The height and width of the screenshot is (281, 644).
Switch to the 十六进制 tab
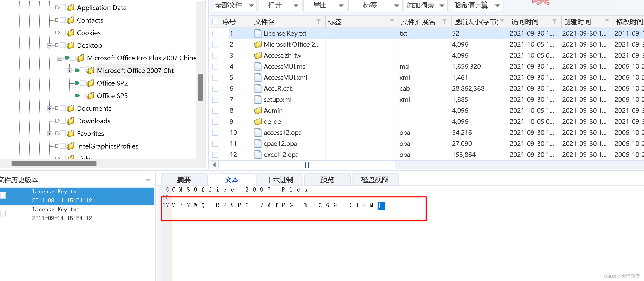[279, 180]
